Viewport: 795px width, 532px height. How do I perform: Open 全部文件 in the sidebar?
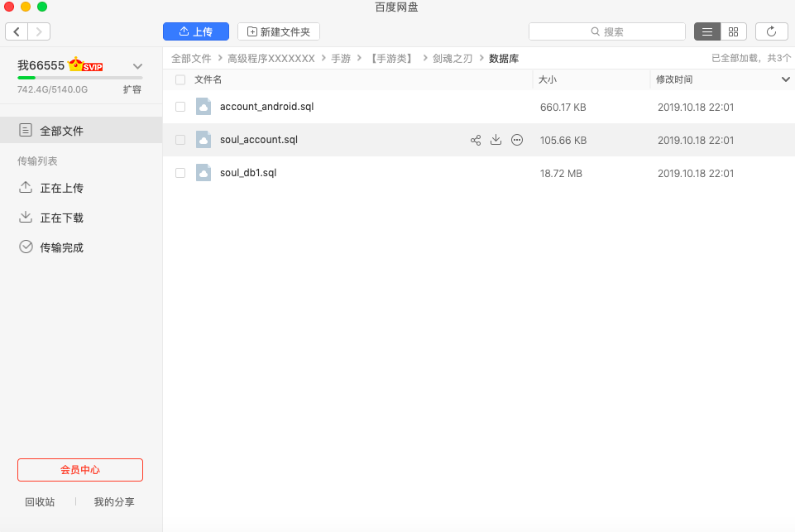[61, 131]
